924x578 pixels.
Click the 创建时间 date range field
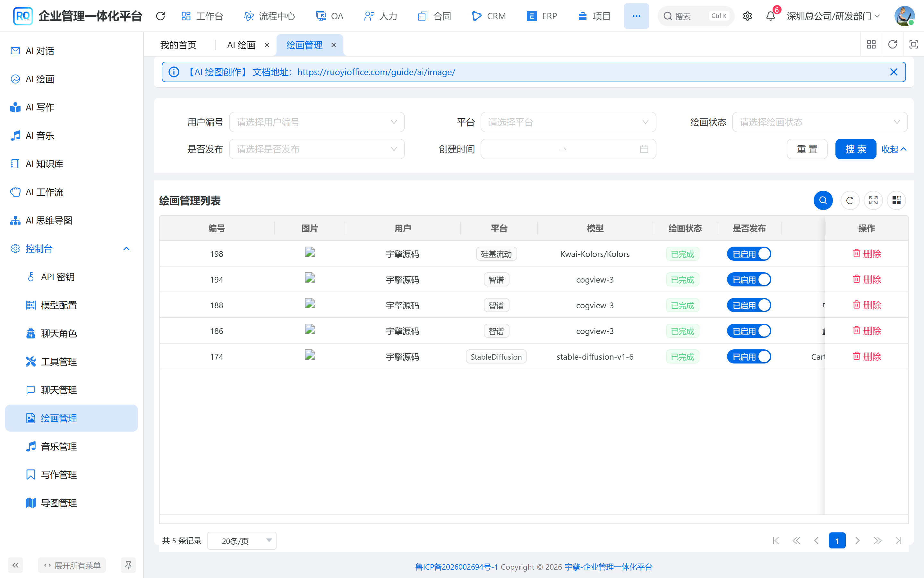click(568, 149)
